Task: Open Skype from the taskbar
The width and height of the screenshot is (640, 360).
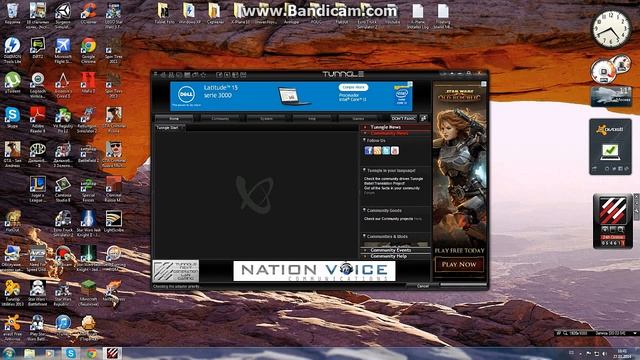Action: coord(71,353)
